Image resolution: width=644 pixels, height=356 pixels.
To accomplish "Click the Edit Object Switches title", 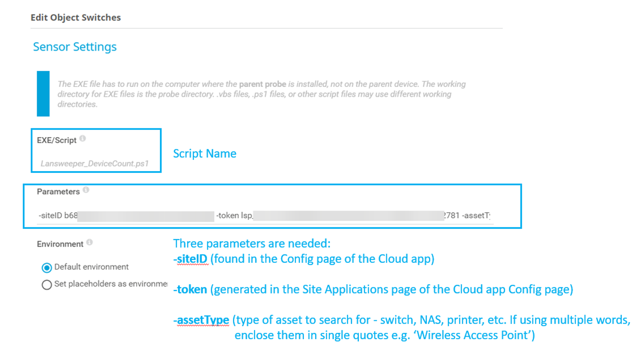I will (76, 18).
